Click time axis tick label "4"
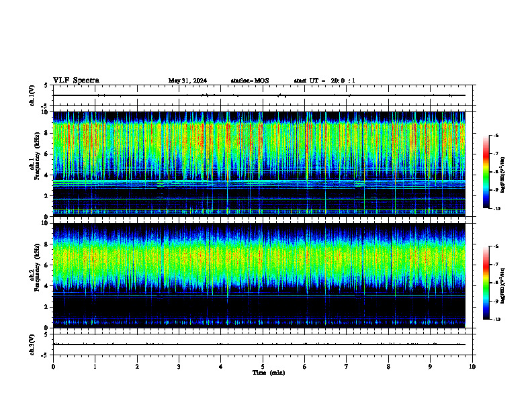 pyautogui.click(x=221, y=367)
